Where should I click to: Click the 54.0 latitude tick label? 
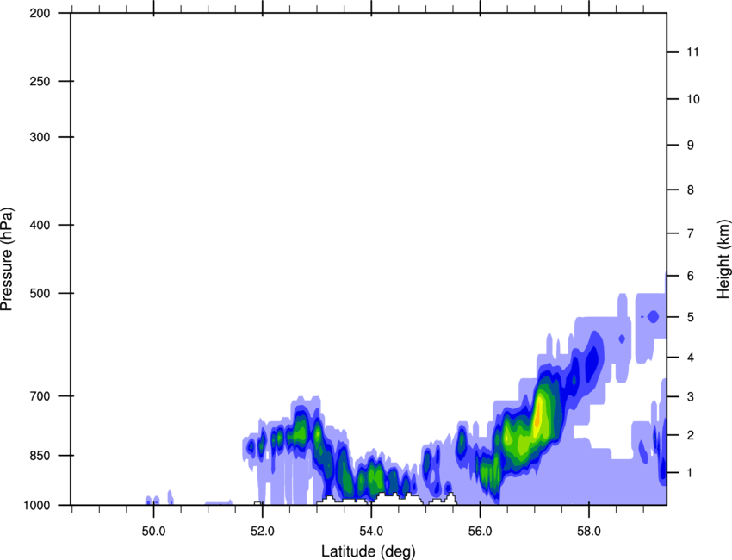[x=371, y=529]
